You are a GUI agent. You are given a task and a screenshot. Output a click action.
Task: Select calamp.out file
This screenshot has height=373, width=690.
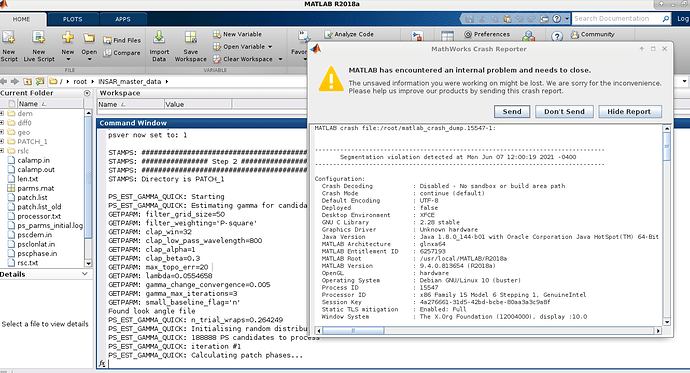coord(31,169)
